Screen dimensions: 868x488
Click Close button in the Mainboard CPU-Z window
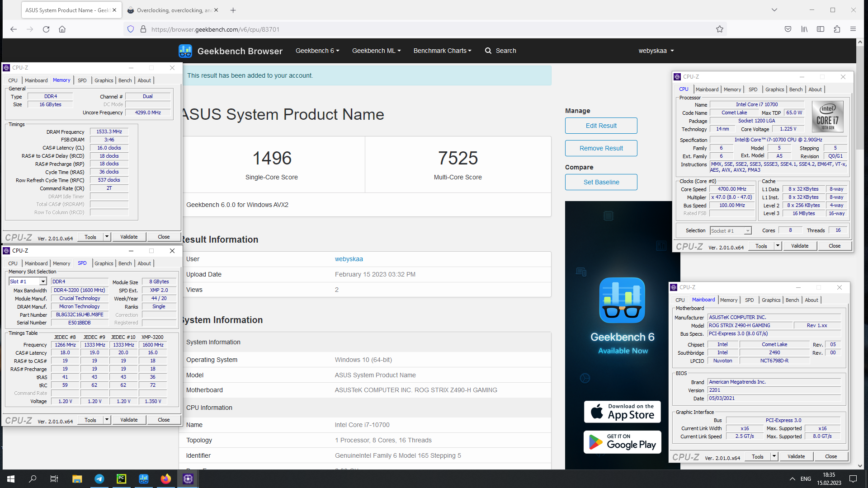831,456
